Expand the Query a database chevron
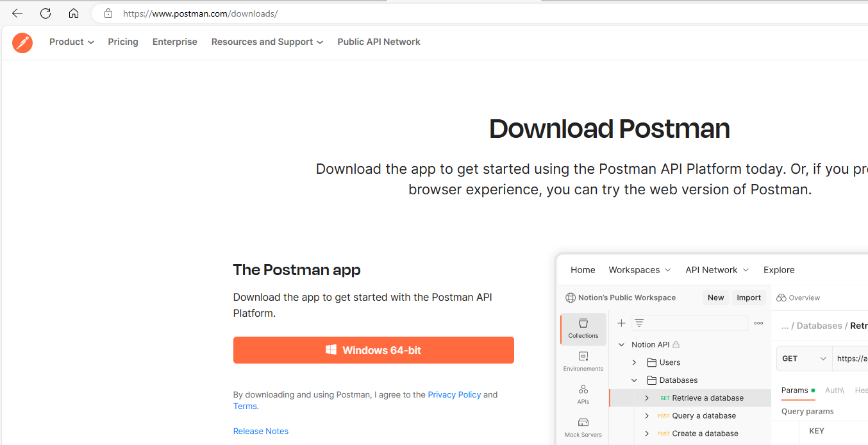 pyautogui.click(x=647, y=416)
